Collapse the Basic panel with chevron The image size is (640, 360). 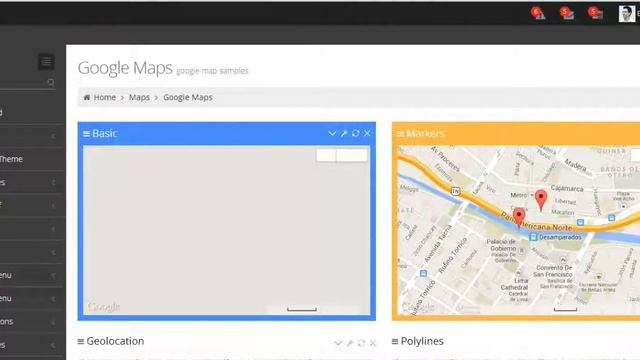pos(332,133)
